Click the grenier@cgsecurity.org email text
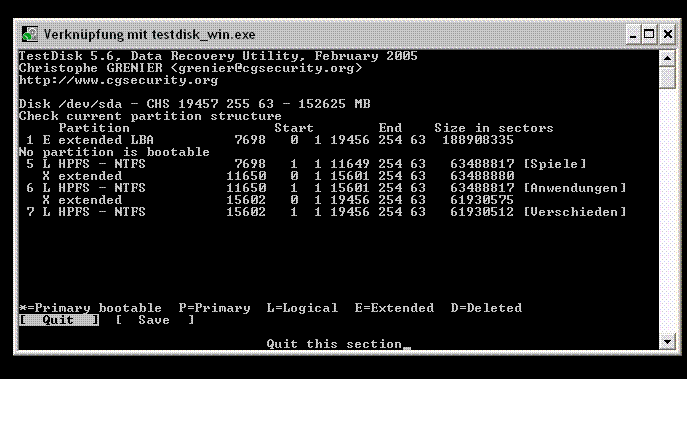The image size is (687, 432). click(266, 68)
